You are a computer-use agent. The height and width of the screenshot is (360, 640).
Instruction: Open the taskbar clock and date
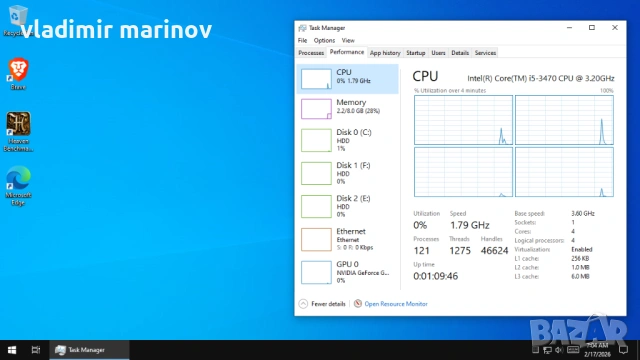pyautogui.click(x=597, y=350)
